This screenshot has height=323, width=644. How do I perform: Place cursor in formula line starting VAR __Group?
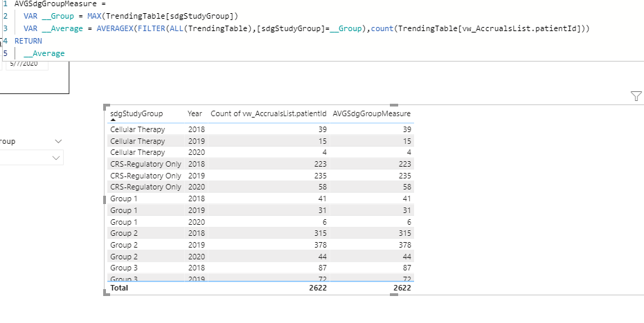(x=131, y=17)
